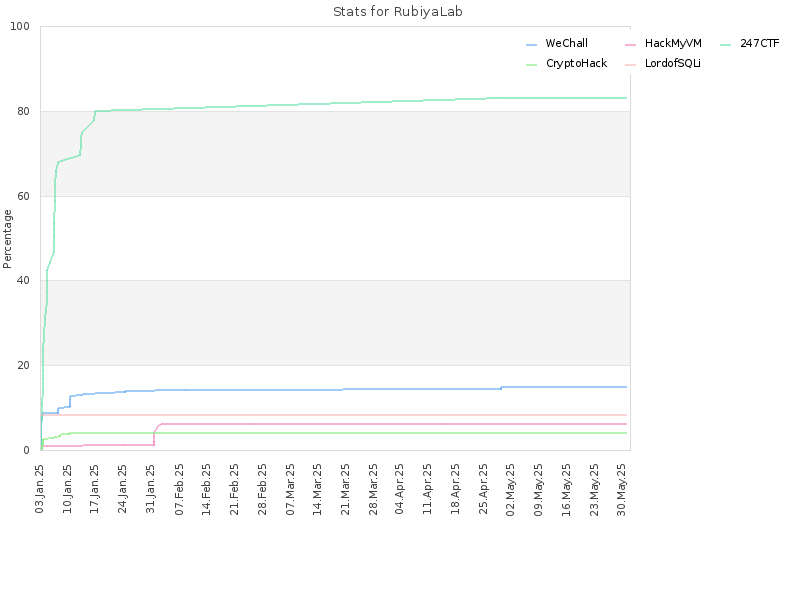This screenshot has width=800, height=600.
Task: Select the LordofSQLi legend label
Action: pos(672,63)
